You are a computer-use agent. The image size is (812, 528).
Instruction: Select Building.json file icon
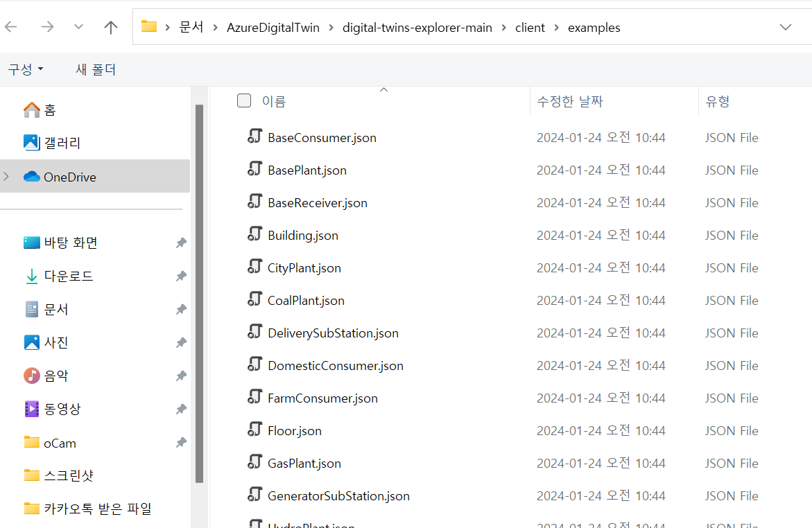pyautogui.click(x=254, y=234)
